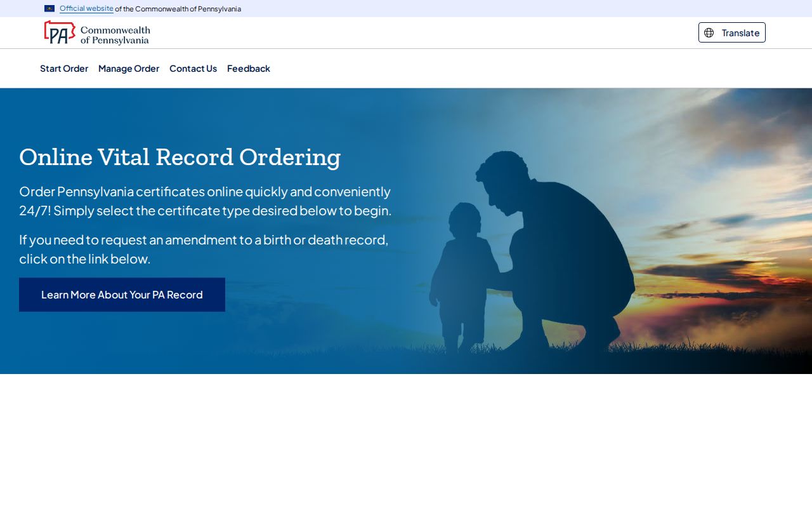
Task: Click the amendment request paragraph text
Action: pos(204,249)
